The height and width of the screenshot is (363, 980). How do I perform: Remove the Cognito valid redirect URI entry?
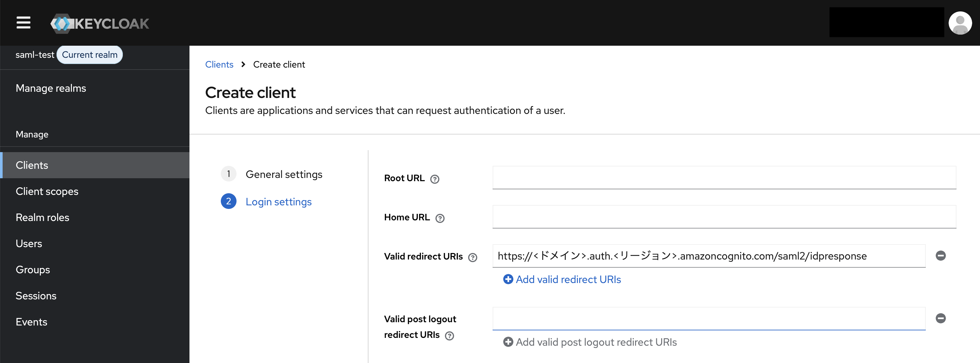click(940, 255)
